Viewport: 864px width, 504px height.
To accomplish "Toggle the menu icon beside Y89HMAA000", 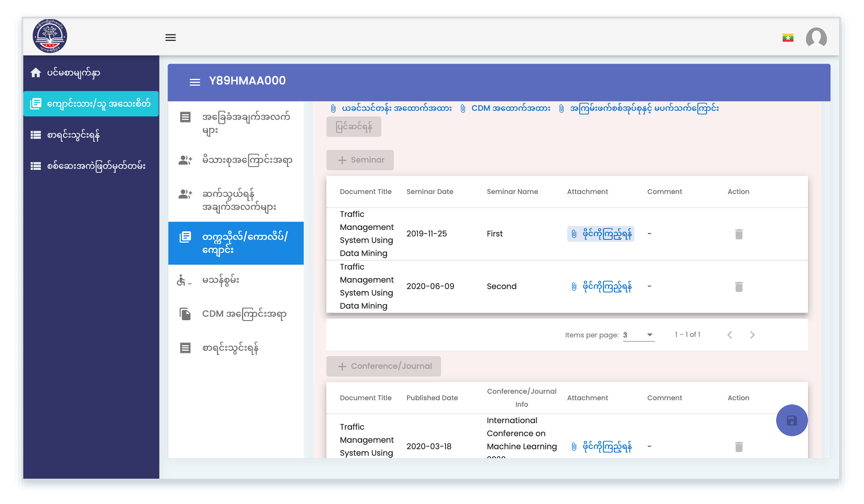I will coord(195,82).
